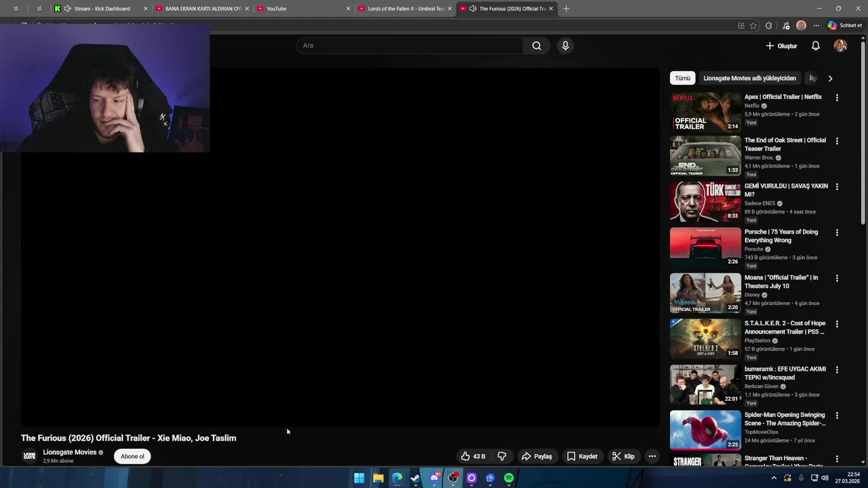Select Lionsgate Movies adlı yükleyiciden chip
Image resolution: width=868 pixels, height=488 pixels.
point(749,78)
